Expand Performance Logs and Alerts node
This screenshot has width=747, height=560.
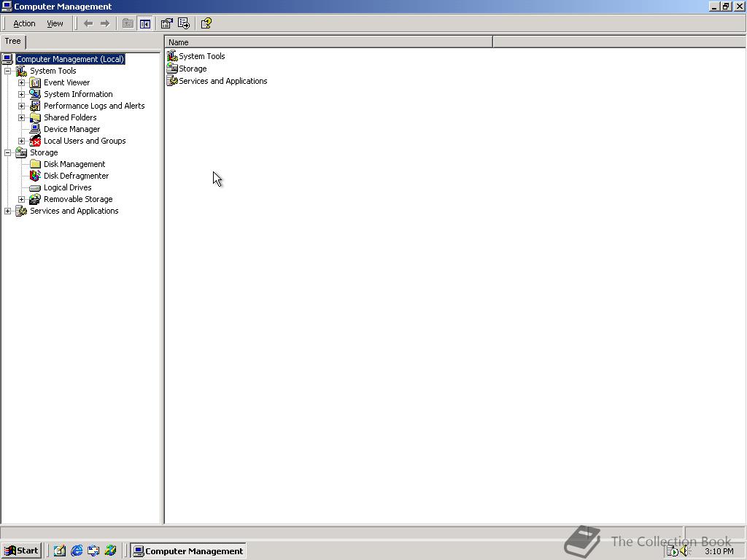click(21, 106)
